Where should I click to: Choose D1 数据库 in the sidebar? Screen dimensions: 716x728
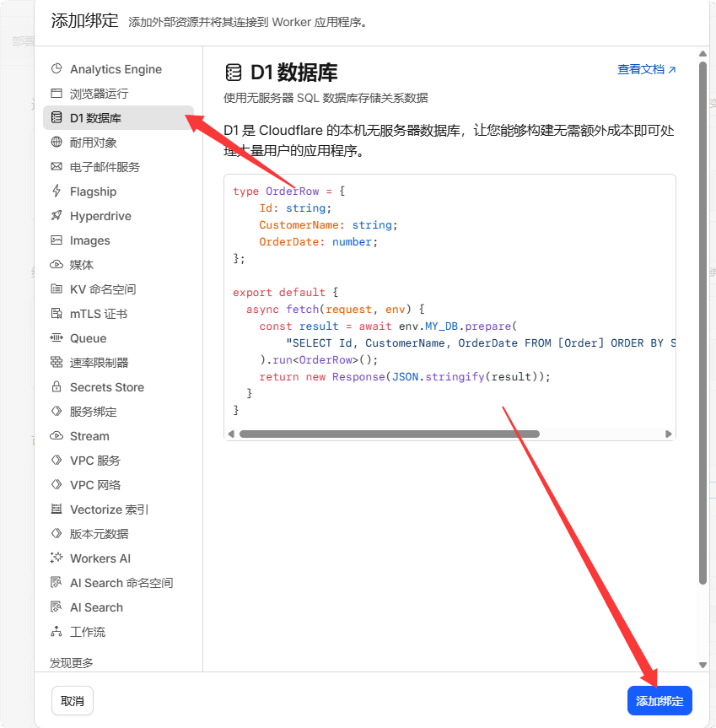click(118, 117)
